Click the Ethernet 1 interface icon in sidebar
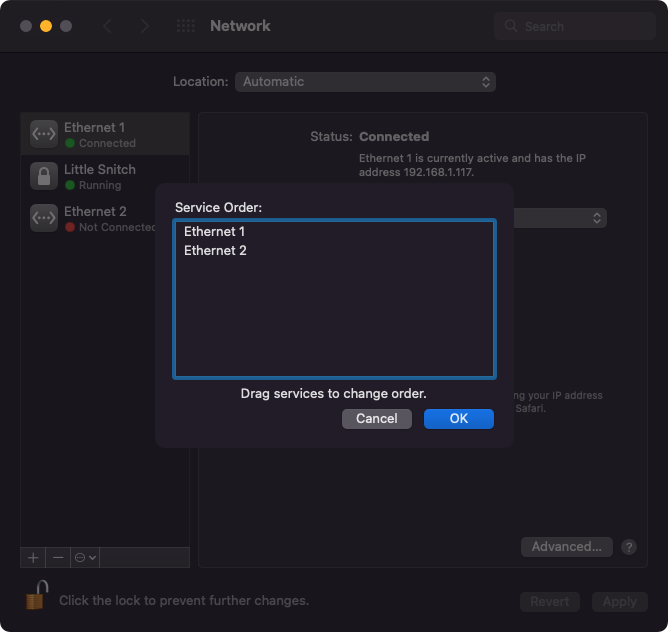This screenshot has width=668, height=632. coord(44,134)
